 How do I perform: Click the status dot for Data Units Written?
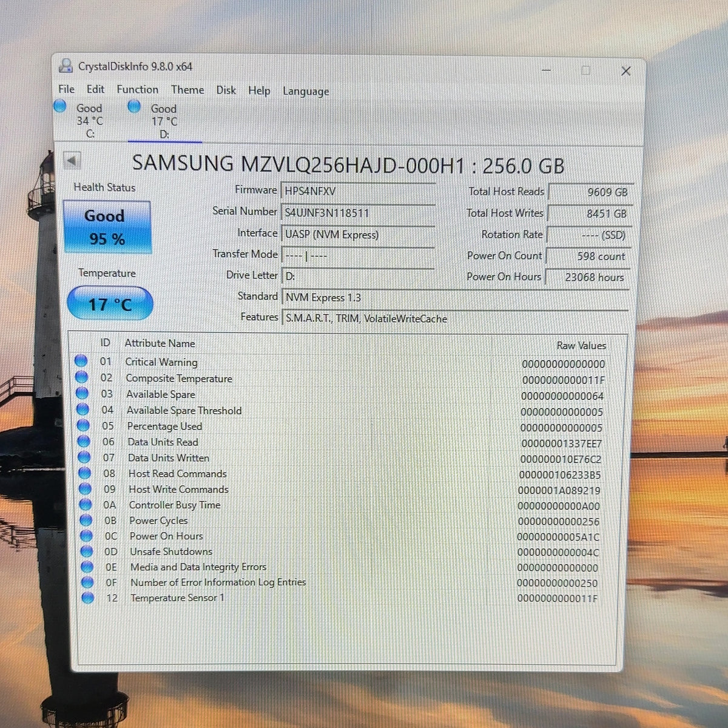(x=84, y=457)
